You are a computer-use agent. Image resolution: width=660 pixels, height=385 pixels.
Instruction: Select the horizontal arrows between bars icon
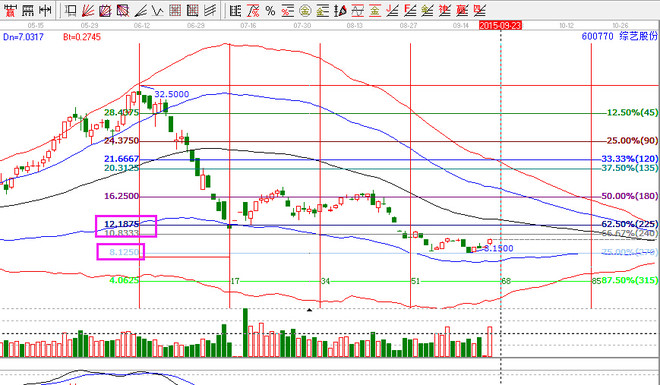[45, 11]
